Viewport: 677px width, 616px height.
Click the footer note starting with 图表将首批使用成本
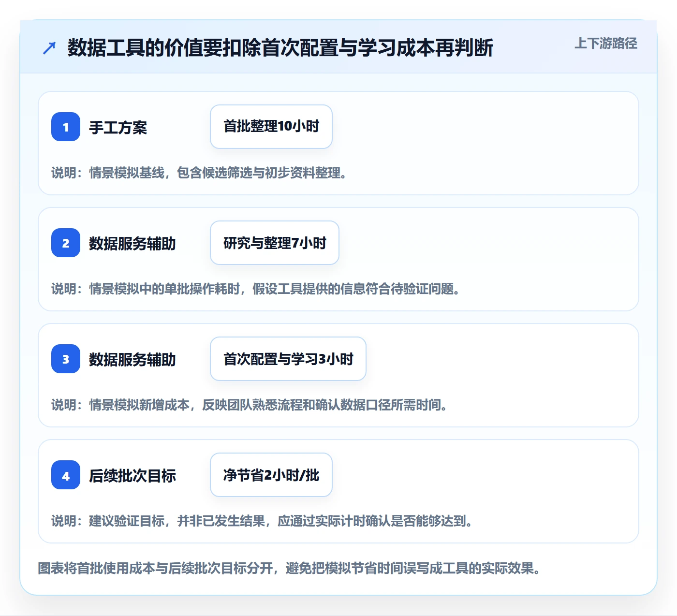point(289,568)
